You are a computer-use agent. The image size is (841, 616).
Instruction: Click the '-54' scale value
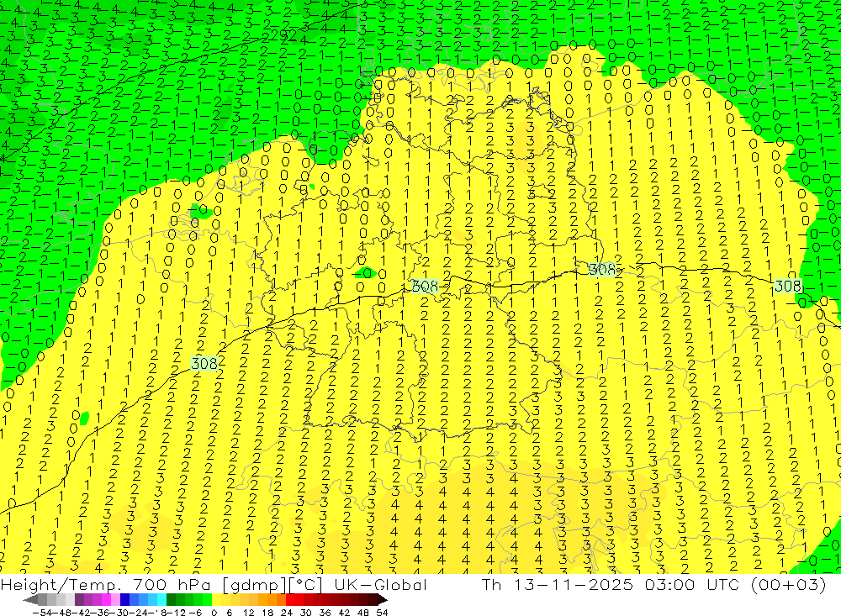[42, 613]
